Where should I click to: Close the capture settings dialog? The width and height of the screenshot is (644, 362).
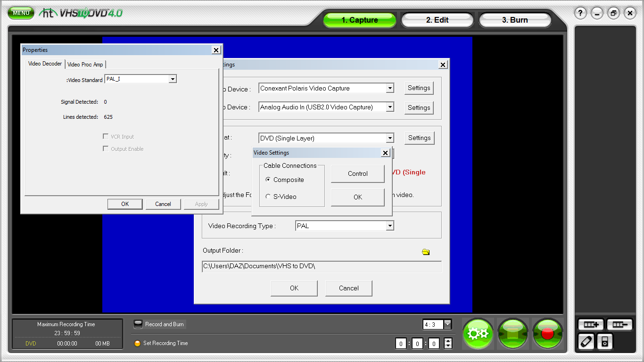point(443,65)
